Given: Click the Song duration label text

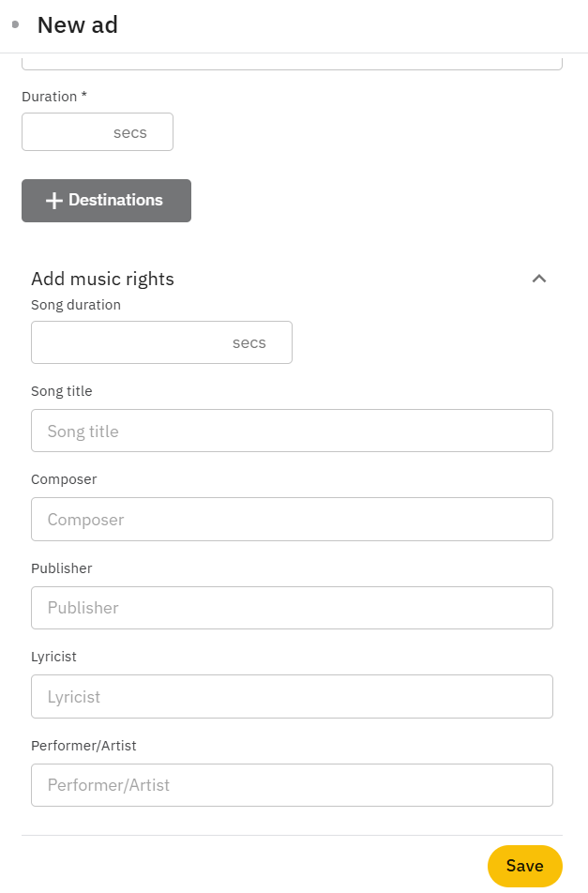Looking at the screenshot, I should click(76, 304).
